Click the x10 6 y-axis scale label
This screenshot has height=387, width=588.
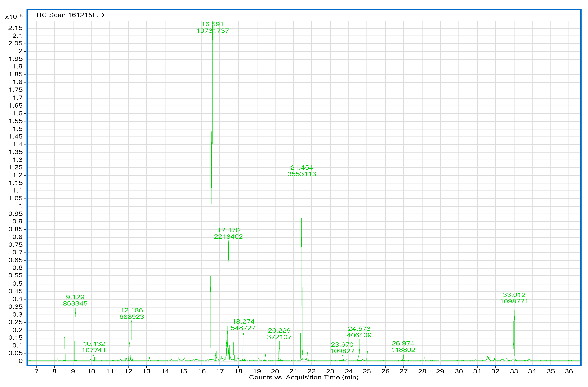pos(14,16)
